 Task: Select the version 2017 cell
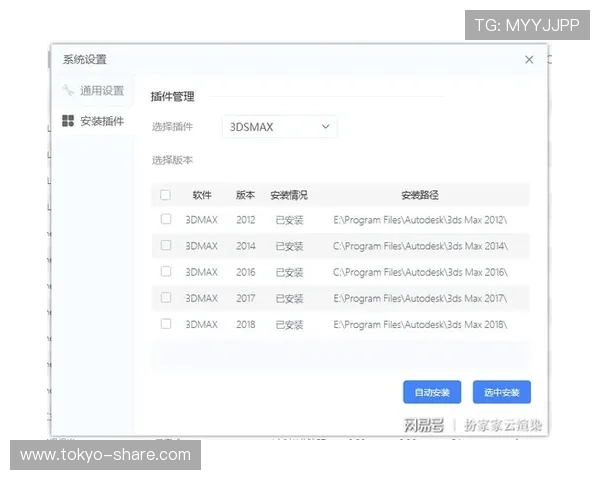pos(246,299)
